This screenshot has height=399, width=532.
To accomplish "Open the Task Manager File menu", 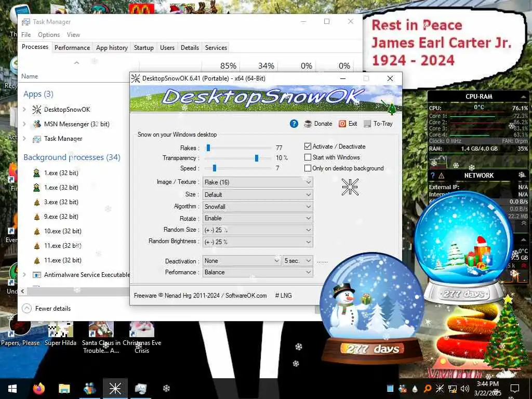I will coord(26,35).
